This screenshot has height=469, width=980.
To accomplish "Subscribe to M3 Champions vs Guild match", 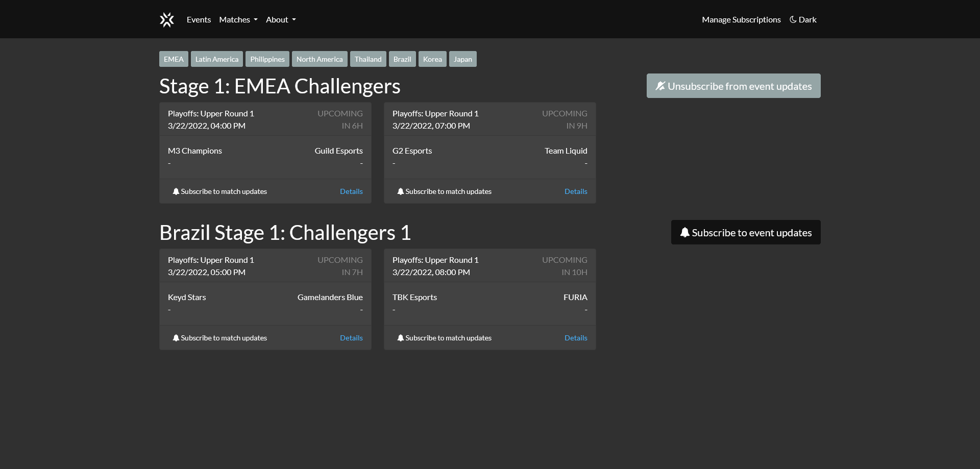I will click(220, 191).
